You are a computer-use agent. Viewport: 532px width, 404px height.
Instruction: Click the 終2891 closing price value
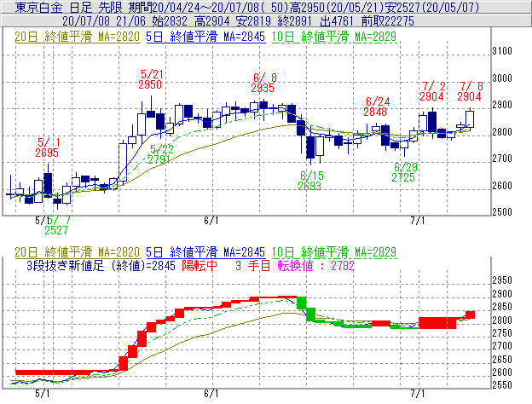tap(294, 21)
